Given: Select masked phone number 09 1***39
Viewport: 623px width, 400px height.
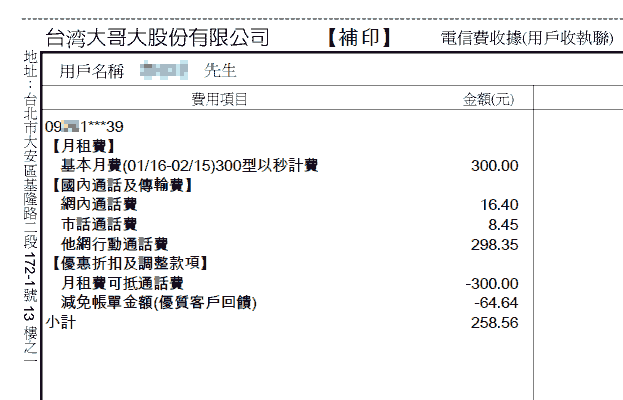Looking at the screenshot, I should point(84,127).
